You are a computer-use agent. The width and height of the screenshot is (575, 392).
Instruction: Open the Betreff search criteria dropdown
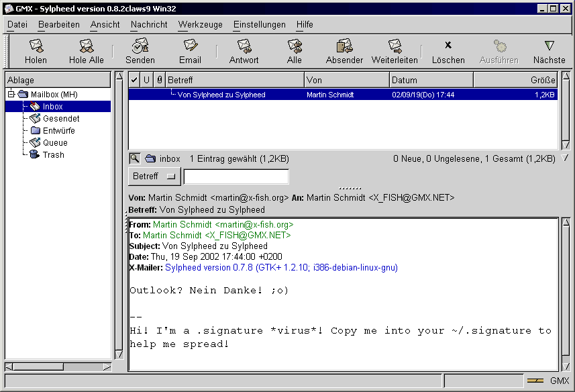pos(154,176)
